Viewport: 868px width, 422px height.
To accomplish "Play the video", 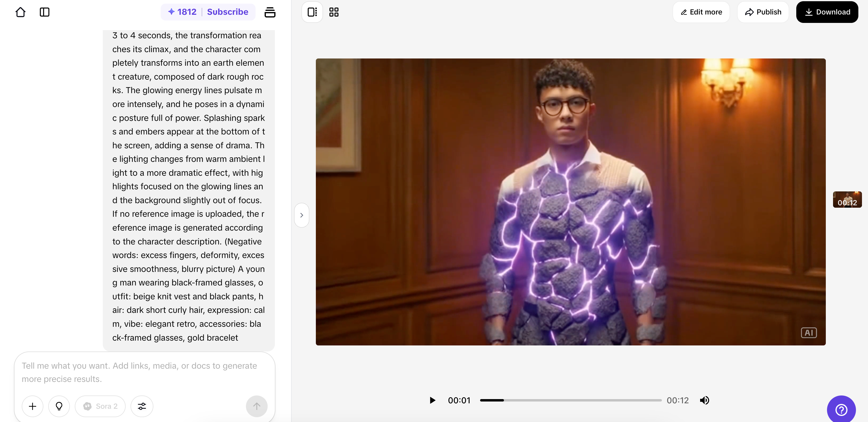I will tap(432, 400).
